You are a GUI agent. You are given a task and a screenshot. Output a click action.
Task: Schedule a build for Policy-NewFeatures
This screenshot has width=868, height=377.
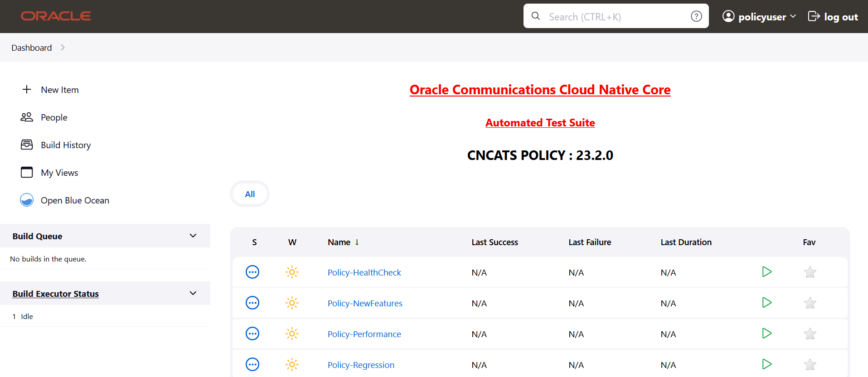[x=767, y=303]
